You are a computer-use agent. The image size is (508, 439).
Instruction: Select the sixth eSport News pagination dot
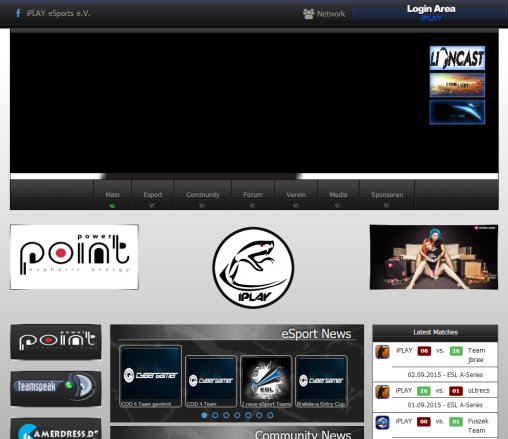coord(259,415)
